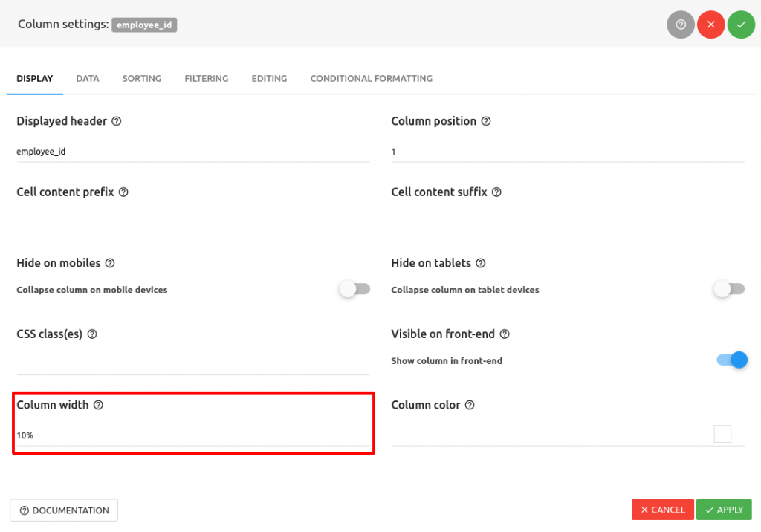Open the CONDITIONAL FORMATTING tab
The image size is (761, 532).
372,79
